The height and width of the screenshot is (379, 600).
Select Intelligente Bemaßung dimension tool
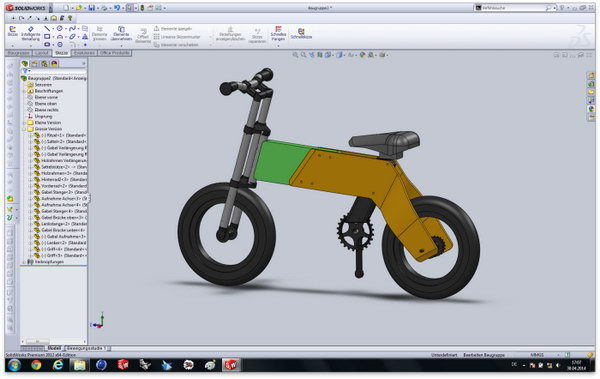(31, 34)
